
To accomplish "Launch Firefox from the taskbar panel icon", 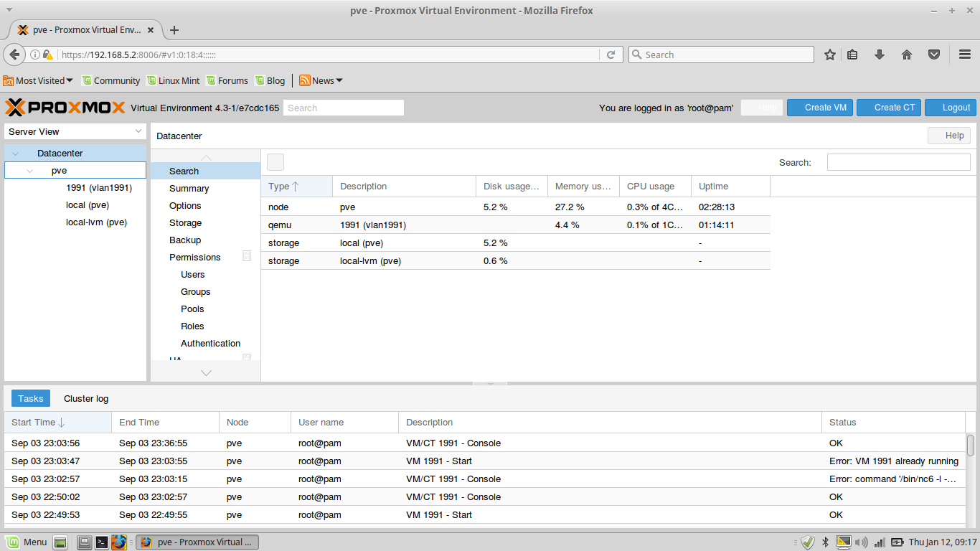I will (119, 542).
